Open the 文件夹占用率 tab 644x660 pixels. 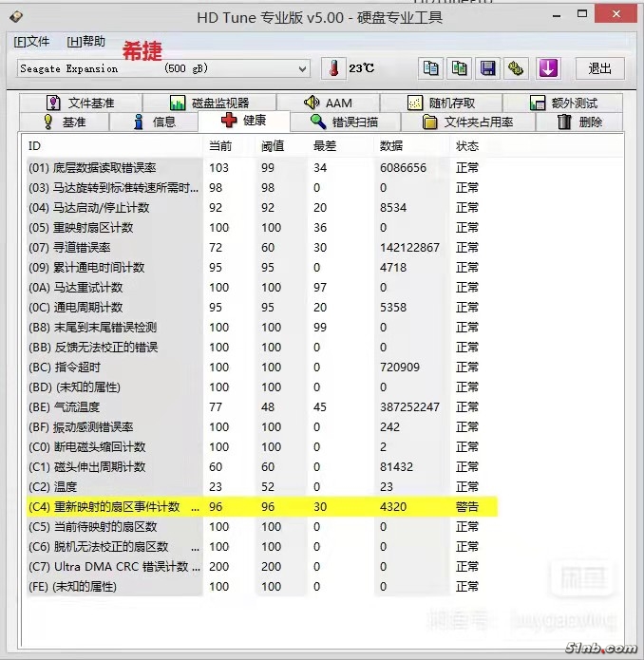pos(467,122)
